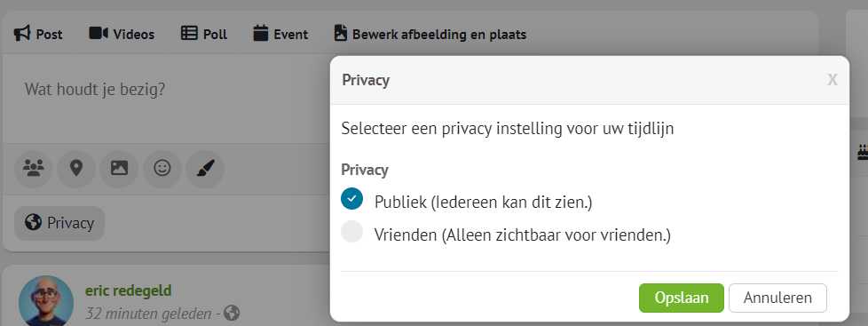Open the emoji smiley picker
This screenshot has width=868, height=326.
[162, 167]
